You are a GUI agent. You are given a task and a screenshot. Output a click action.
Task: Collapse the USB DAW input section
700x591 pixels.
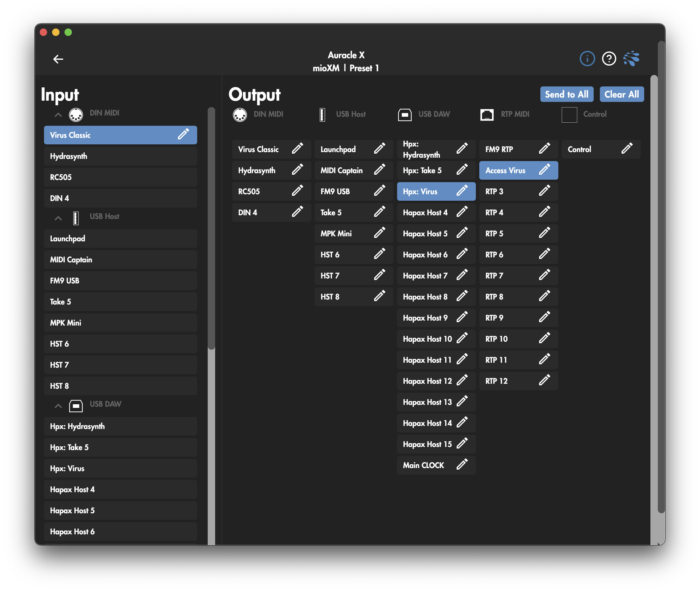[58, 406]
